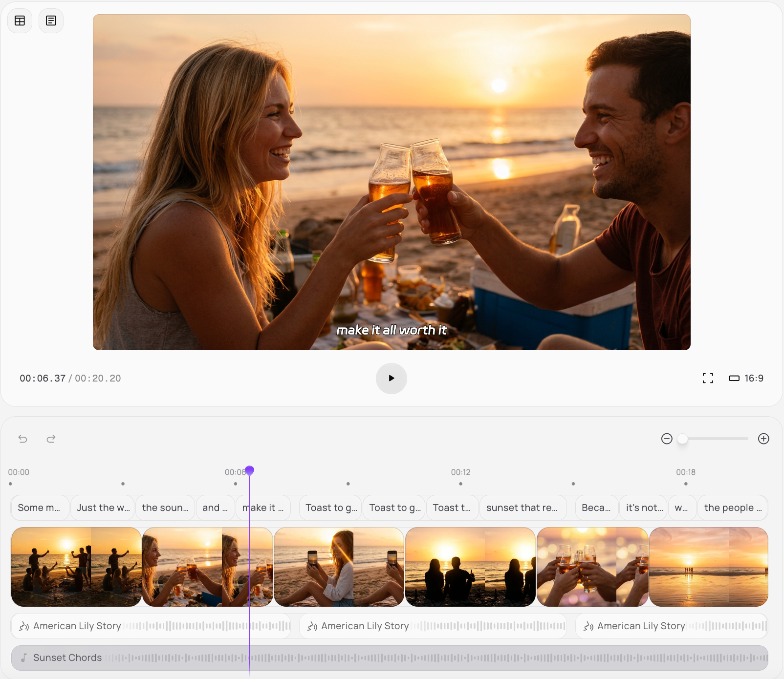
Task: Redo the last edit
Action: (51, 439)
